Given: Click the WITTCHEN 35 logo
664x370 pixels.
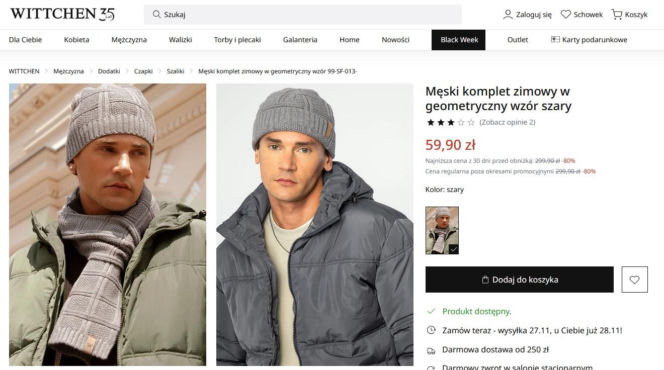Looking at the screenshot, I should click(62, 14).
